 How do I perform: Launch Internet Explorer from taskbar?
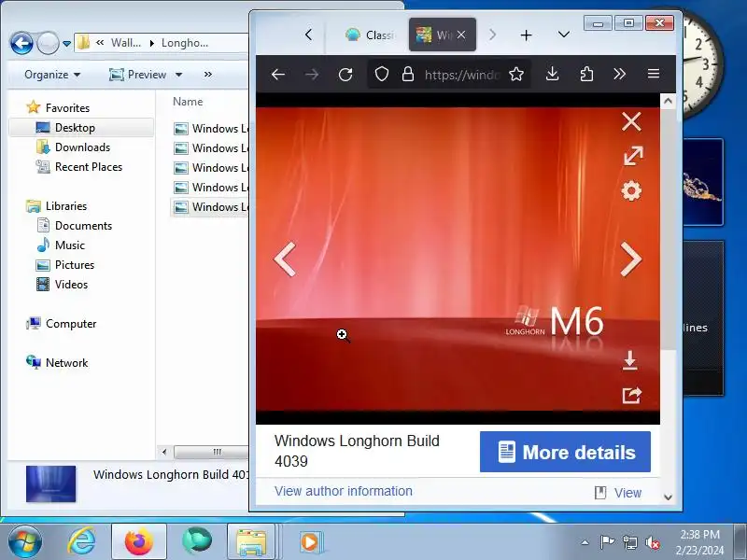(81, 542)
